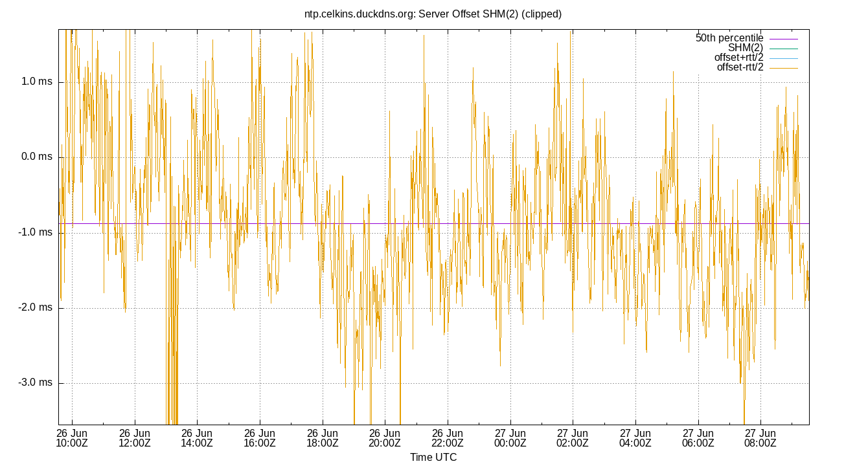Image resolution: width=868 pixels, height=466 pixels.
Task: Click the '0.0 ms' y-axis label
Action: (37, 157)
